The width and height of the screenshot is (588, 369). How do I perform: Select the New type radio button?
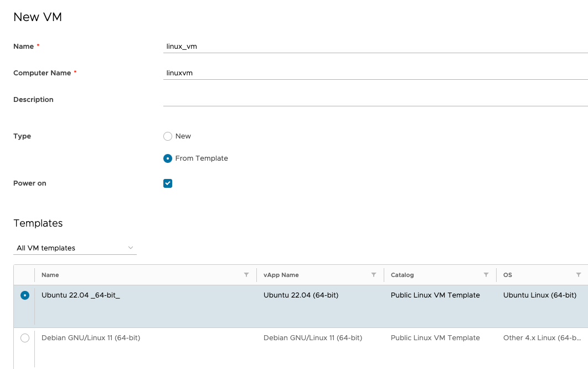click(x=168, y=136)
